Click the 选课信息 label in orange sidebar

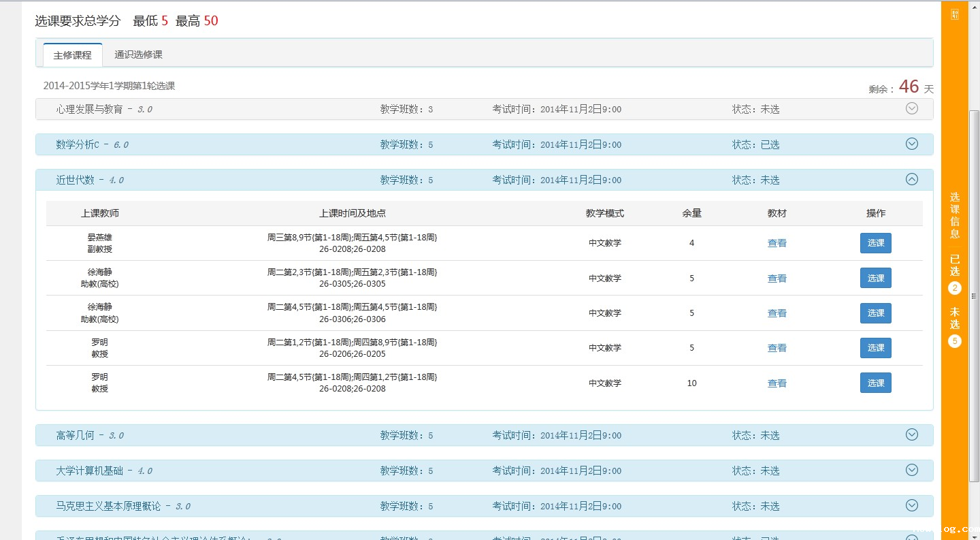tap(955, 215)
